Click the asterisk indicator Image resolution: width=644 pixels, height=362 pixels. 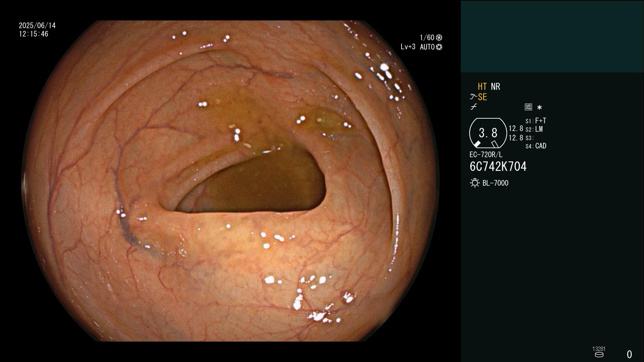(539, 107)
